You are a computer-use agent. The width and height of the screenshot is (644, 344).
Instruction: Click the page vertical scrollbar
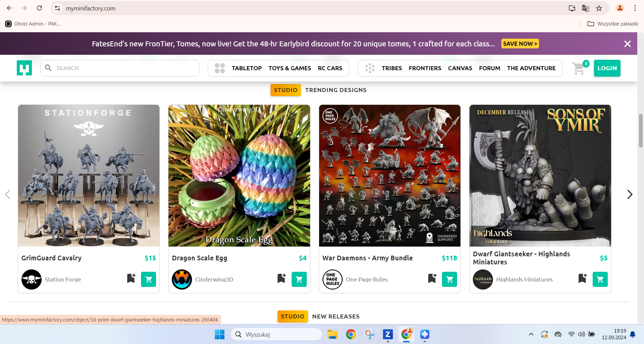641,131
